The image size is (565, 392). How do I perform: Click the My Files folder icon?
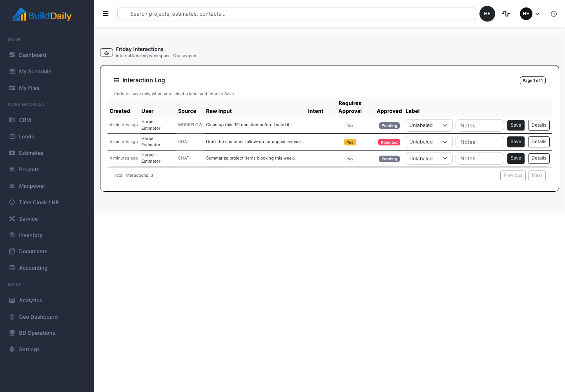click(x=12, y=88)
